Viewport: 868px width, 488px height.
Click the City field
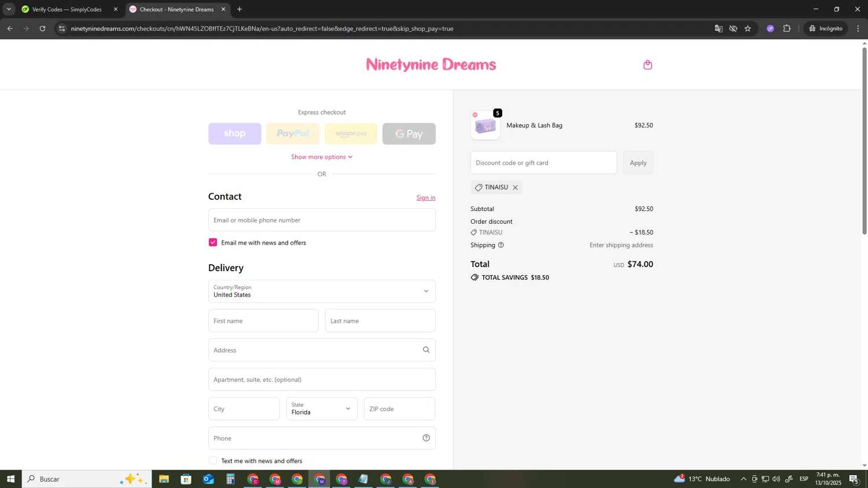pyautogui.click(x=244, y=408)
